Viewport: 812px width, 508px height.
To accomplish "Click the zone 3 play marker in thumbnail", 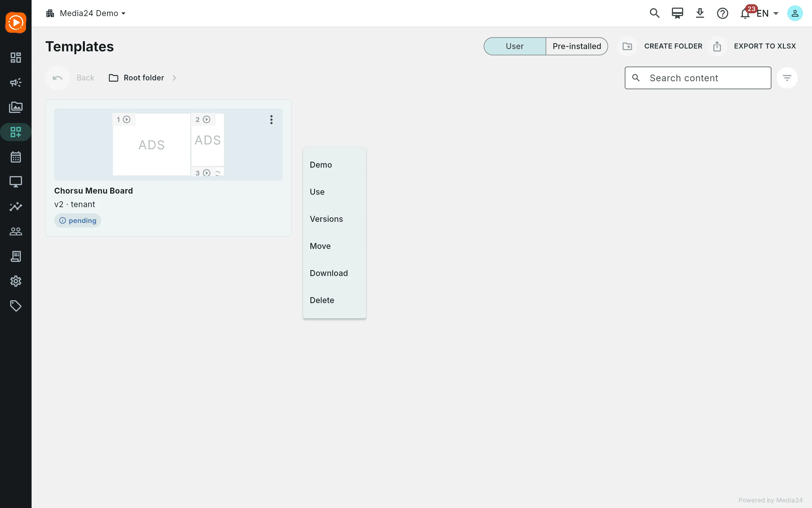I will coord(207,173).
